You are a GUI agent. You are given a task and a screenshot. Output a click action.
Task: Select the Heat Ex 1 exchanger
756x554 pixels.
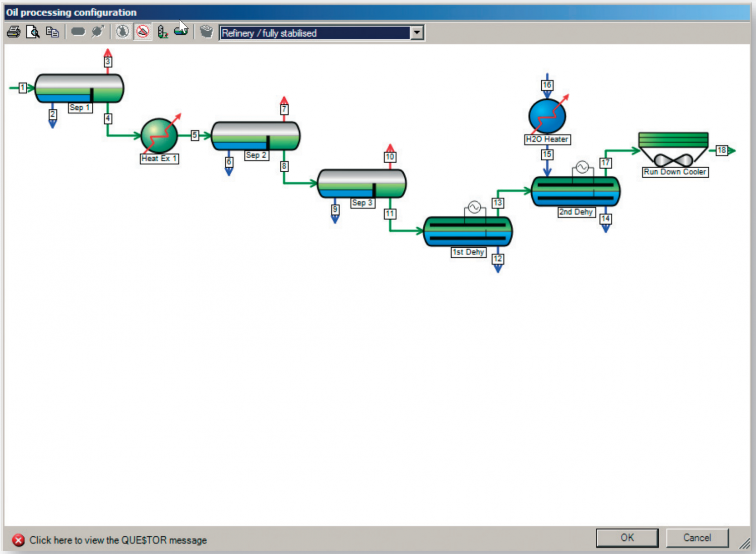pyautogui.click(x=159, y=135)
